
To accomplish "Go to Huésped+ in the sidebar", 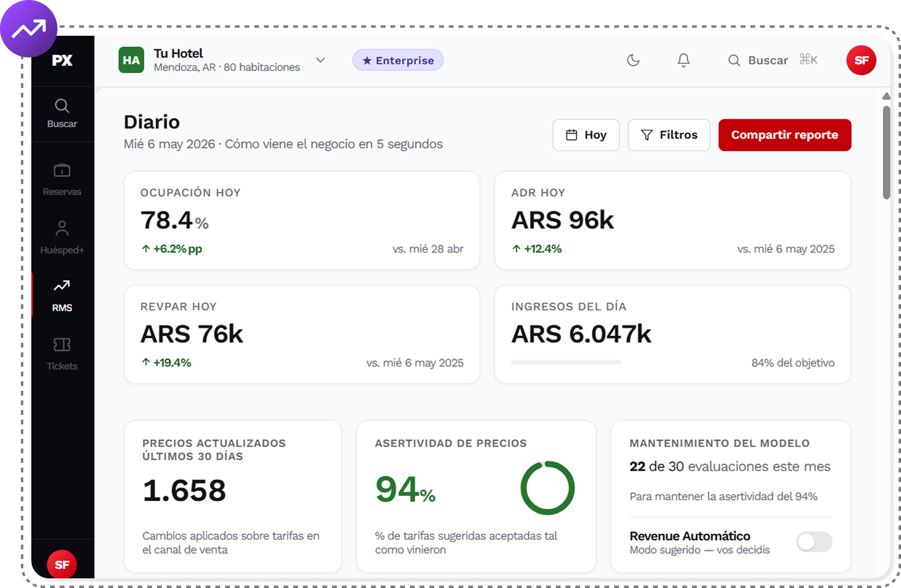I will [62, 238].
